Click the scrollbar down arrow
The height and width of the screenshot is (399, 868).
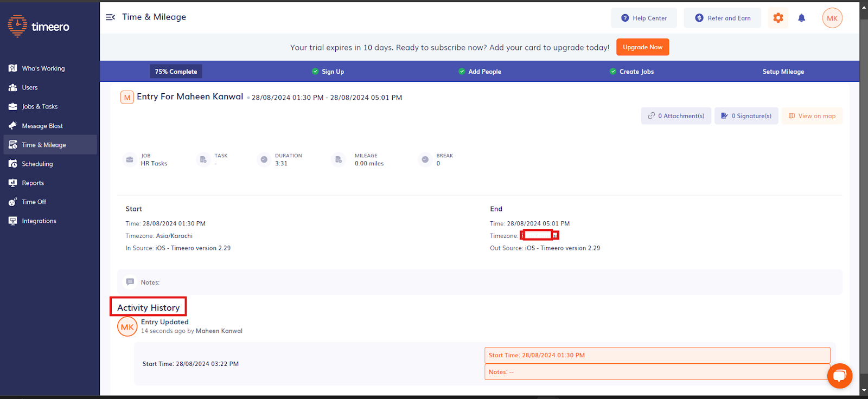864,390
